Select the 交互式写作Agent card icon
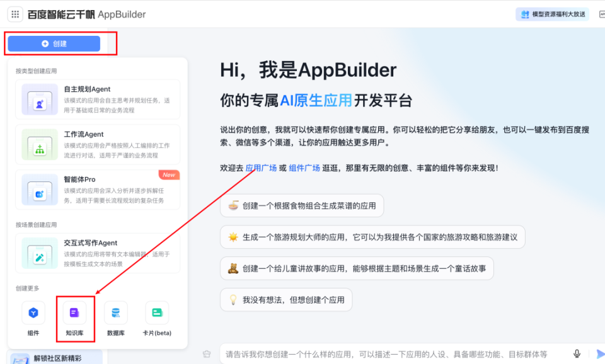Viewport: 605px width, 364px height. [40, 253]
